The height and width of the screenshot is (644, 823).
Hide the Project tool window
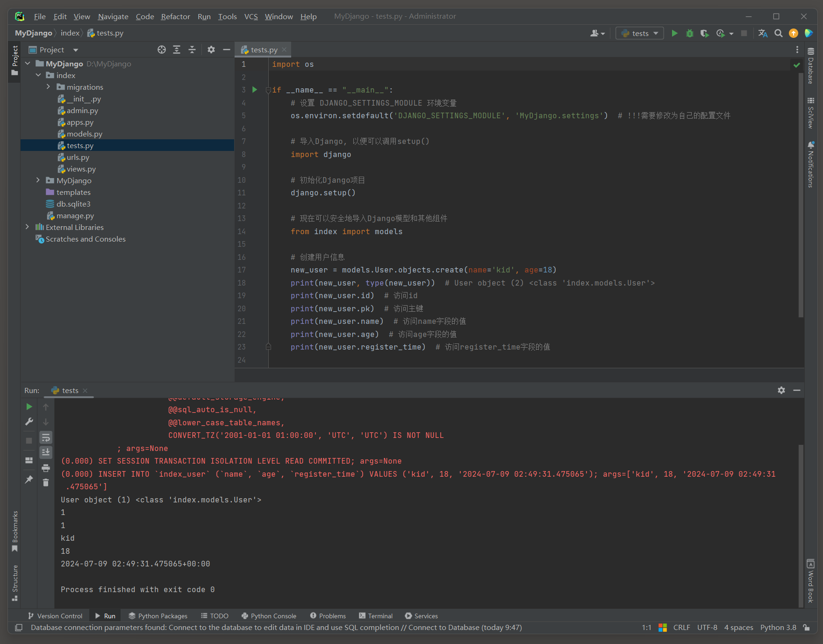tap(227, 50)
